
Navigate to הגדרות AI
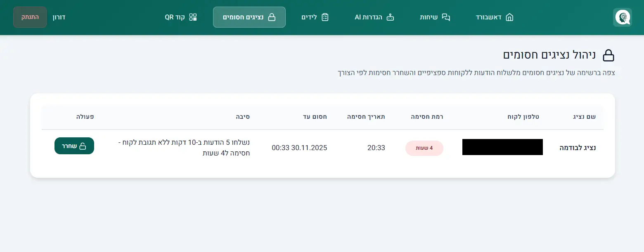pyautogui.click(x=367, y=17)
